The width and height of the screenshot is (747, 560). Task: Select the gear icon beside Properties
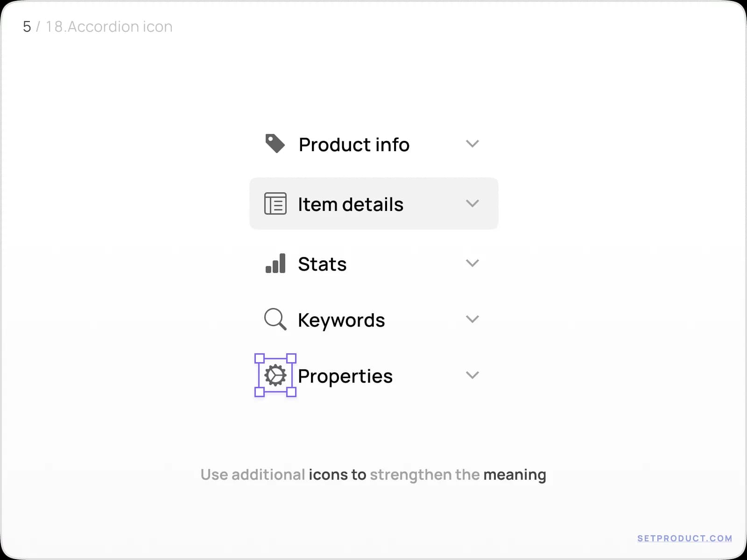click(275, 375)
